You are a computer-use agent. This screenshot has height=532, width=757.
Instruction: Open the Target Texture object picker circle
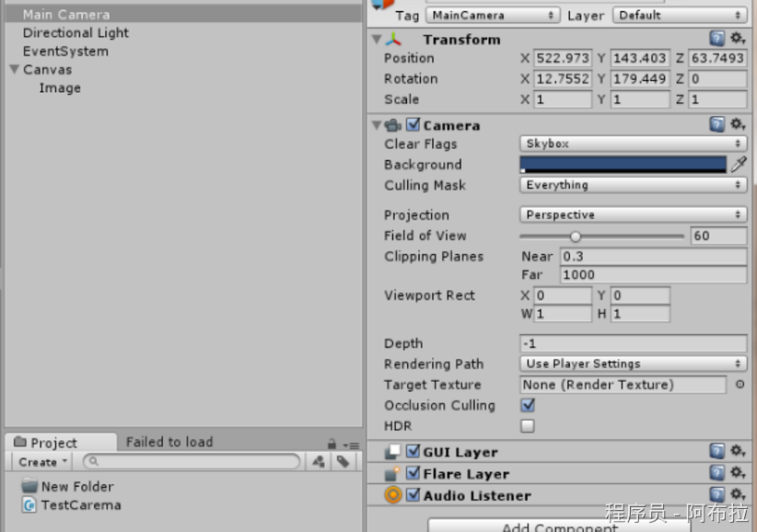740,385
